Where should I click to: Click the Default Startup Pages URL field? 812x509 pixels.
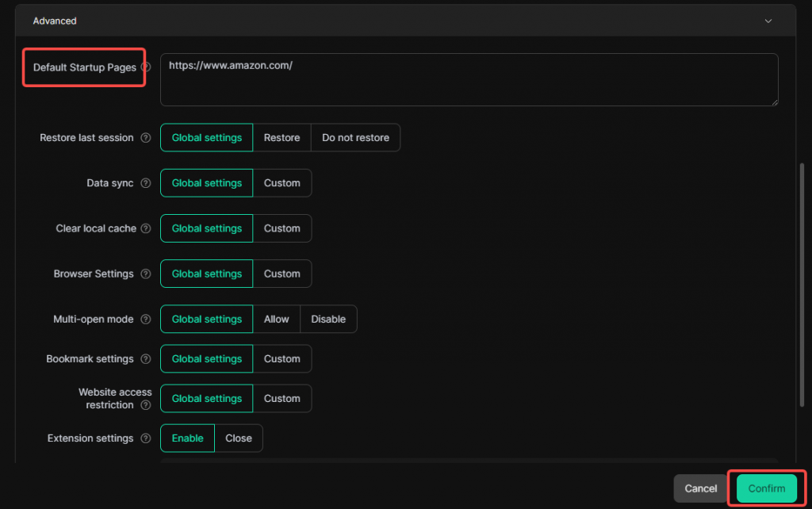pyautogui.click(x=469, y=79)
